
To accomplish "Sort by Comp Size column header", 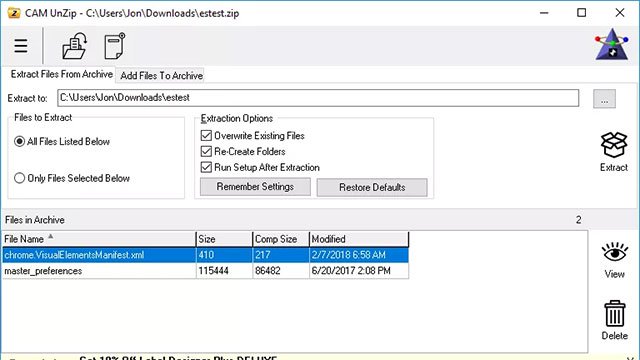I will tap(281, 239).
